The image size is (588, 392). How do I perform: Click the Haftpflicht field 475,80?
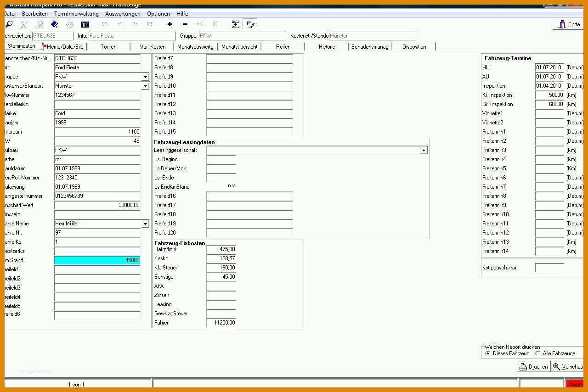(x=221, y=249)
